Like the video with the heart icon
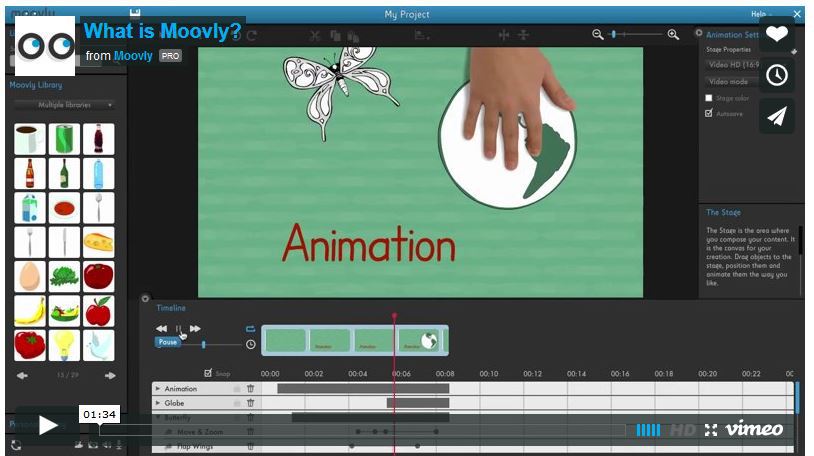Screen dimensions: 814x456 (777, 34)
